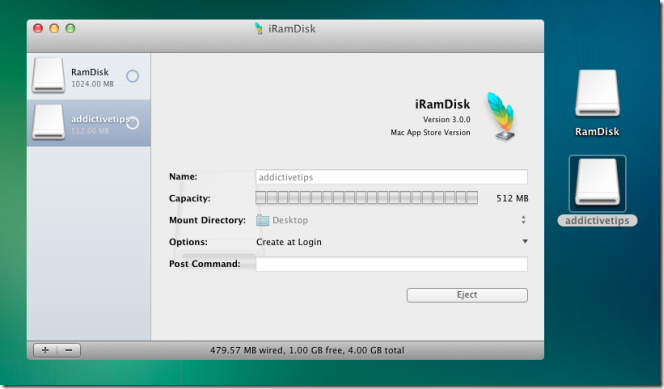The image size is (664, 389).
Task: Click the Create at Login option text
Action: [x=289, y=242]
